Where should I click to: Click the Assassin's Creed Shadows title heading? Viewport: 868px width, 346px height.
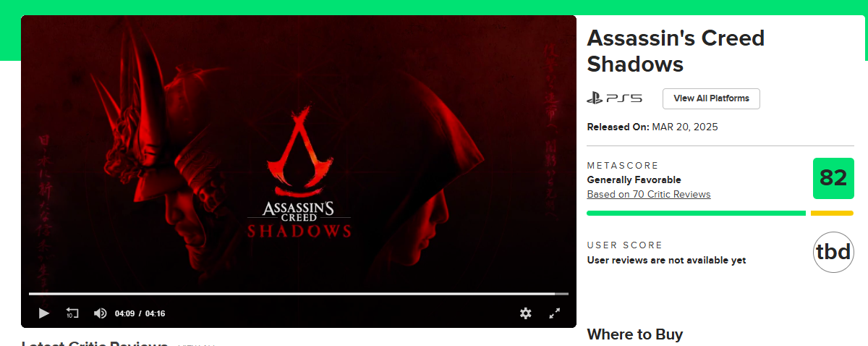tap(676, 51)
